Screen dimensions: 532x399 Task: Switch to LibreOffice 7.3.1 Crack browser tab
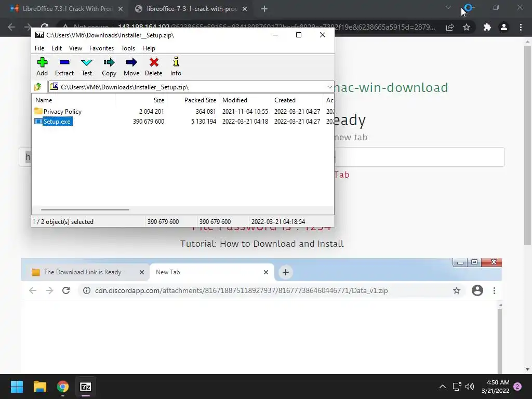pos(66,9)
